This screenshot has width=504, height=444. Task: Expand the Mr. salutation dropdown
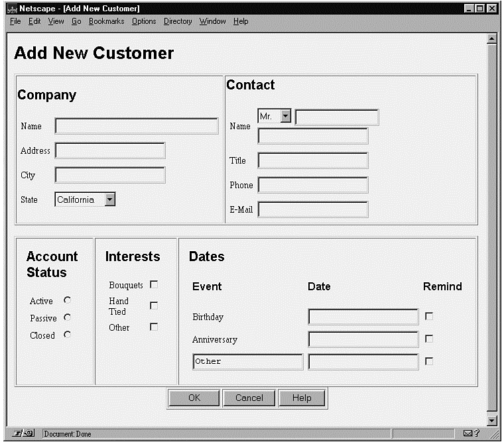(286, 116)
